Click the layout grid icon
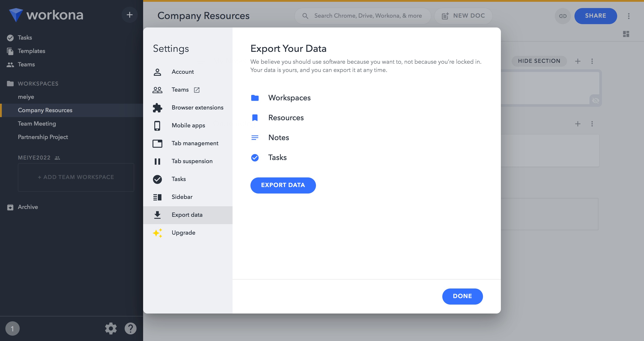The image size is (644, 341). click(x=626, y=34)
